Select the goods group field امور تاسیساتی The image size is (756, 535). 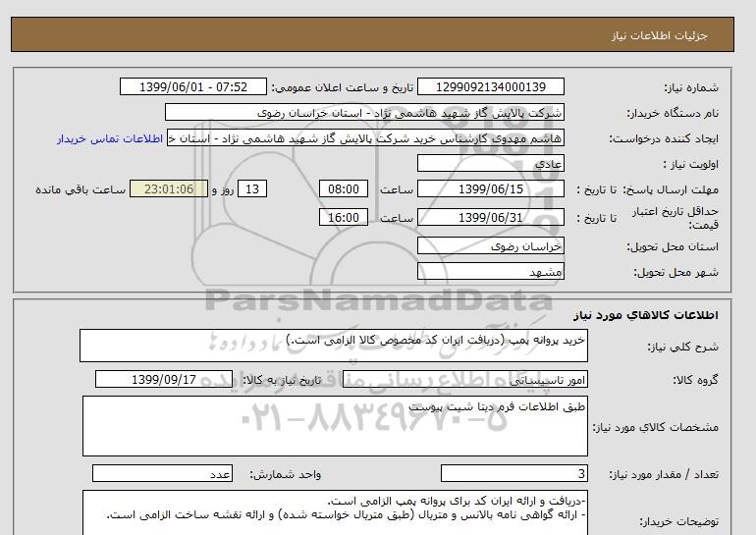click(x=464, y=379)
